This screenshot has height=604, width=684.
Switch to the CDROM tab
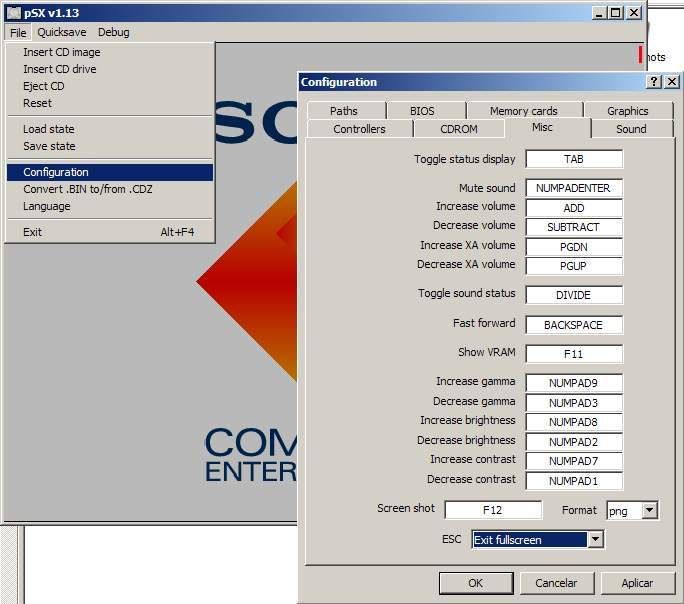[458, 129]
